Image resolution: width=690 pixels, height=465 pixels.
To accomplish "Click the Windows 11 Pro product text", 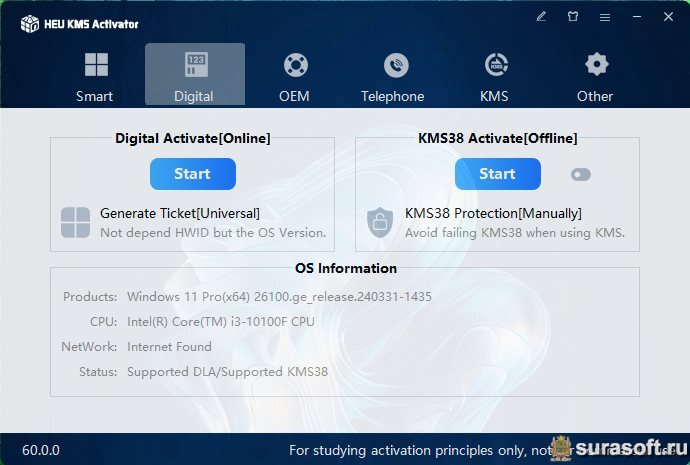I will [x=279, y=297].
